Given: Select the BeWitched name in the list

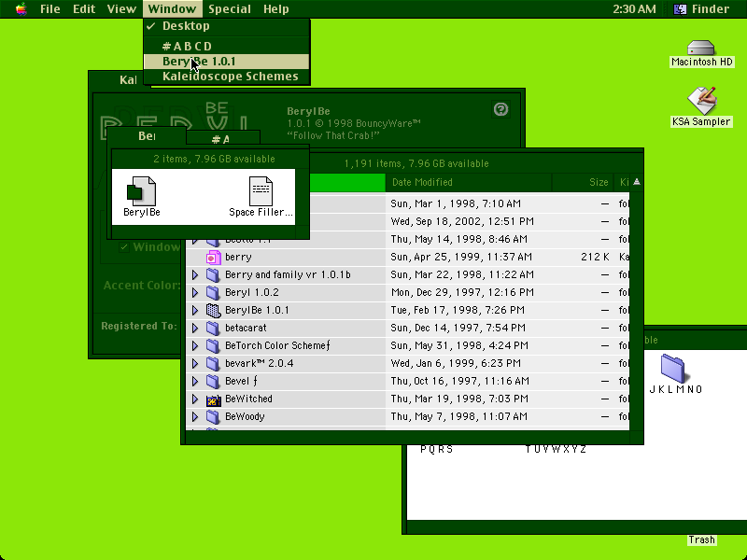Looking at the screenshot, I should point(248,399).
